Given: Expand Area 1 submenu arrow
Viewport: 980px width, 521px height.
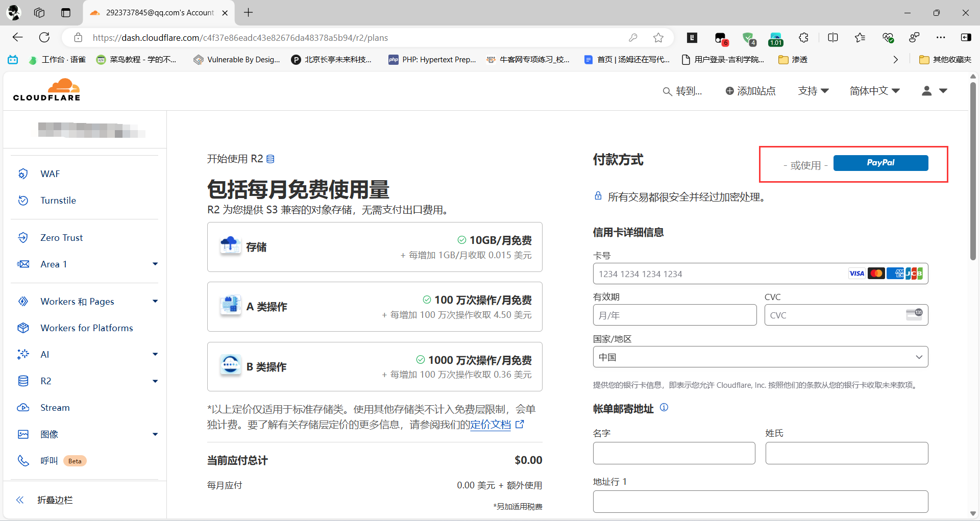Looking at the screenshot, I should (155, 264).
